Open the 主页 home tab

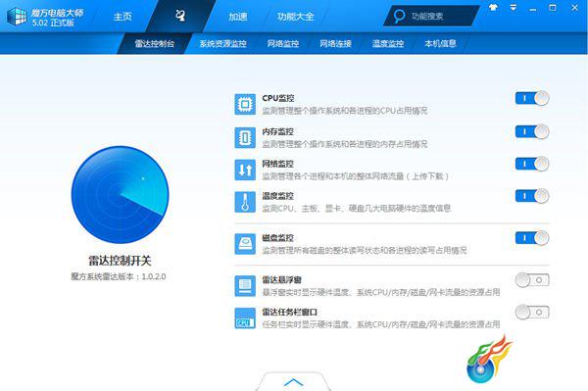(122, 17)
